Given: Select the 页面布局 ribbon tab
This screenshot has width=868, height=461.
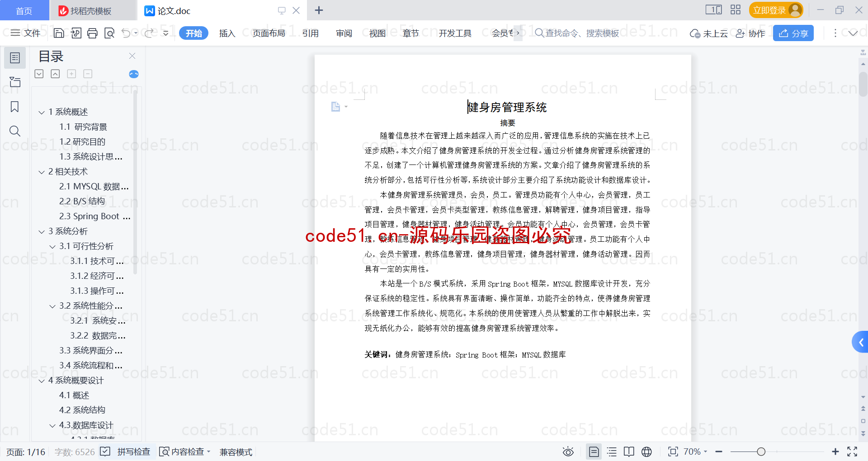Looking at the screenshot, I should click(x=269, y=33).
